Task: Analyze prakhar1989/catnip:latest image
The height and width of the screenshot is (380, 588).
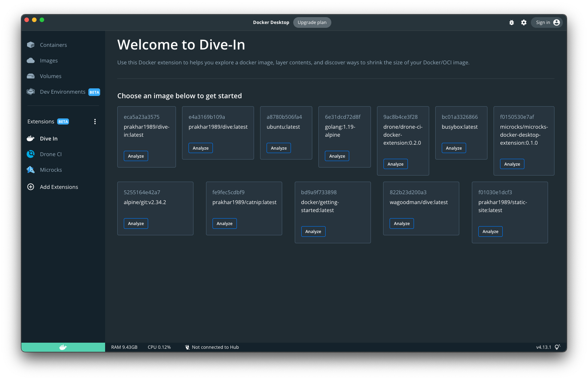Action: pos(225,224)
